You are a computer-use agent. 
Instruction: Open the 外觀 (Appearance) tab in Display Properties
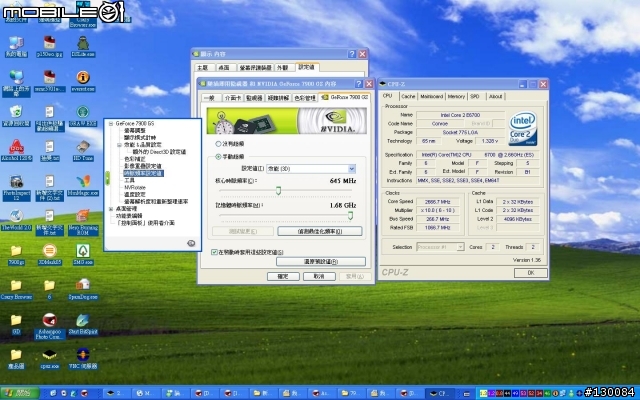click(x=282, y=68)
